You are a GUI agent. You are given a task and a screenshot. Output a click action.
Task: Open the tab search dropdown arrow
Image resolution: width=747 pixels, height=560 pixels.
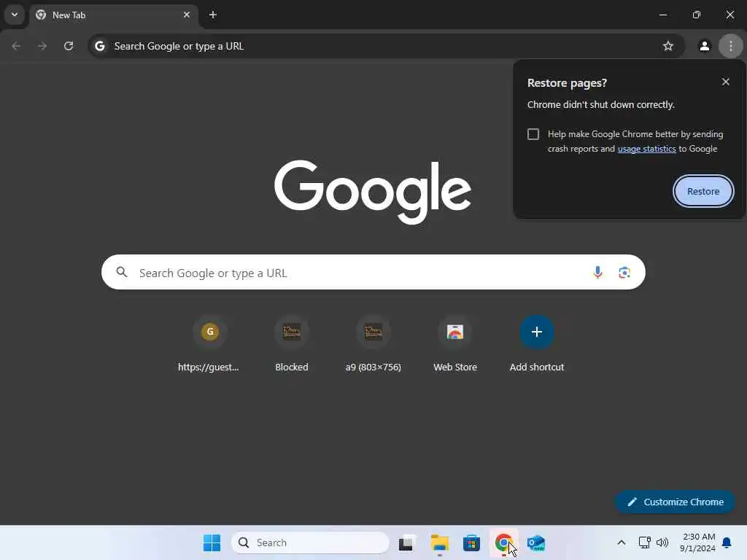[x=15, y=15]
